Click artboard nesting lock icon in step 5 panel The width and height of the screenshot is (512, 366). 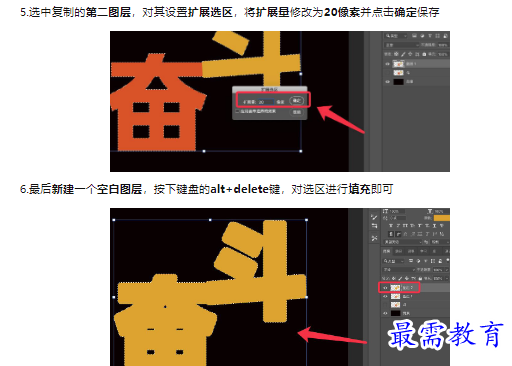(x=417, y=54)
